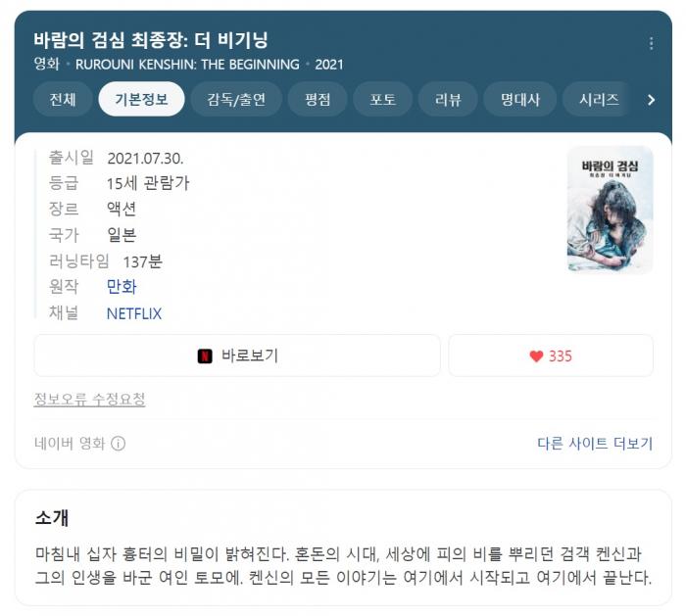Switch to the 리뷰 tab
Screen dimensions: 686x616
pos(448,99)
